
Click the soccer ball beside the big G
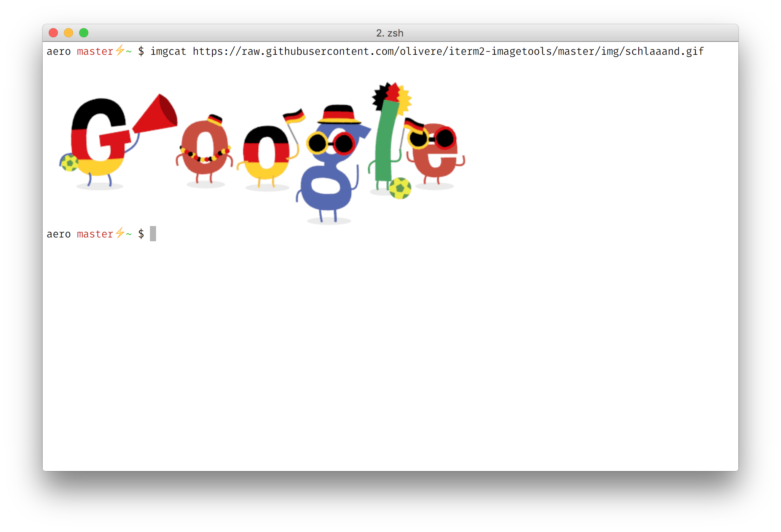click(69, 162)
